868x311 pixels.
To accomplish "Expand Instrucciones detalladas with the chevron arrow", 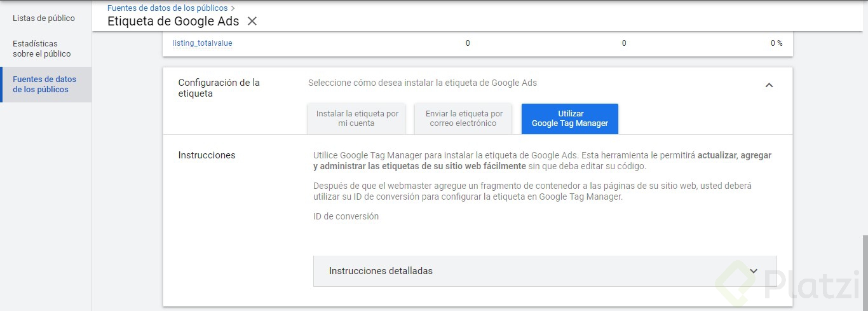I will click(x=754, y=271).
